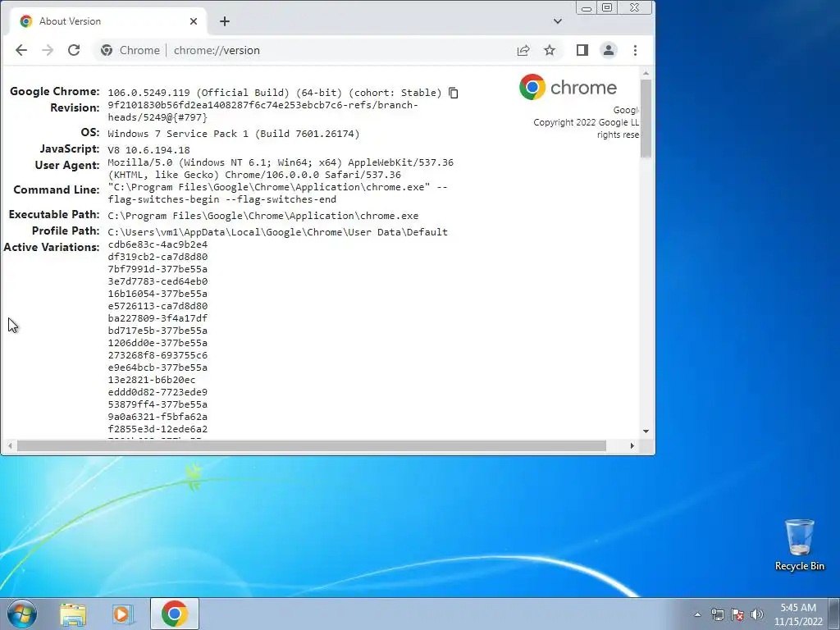Click variation cdb6e83c-4ac9b2e4
The width and height of the screenshot is (840, 630).
pyautogui.click(x=157, y=244)
